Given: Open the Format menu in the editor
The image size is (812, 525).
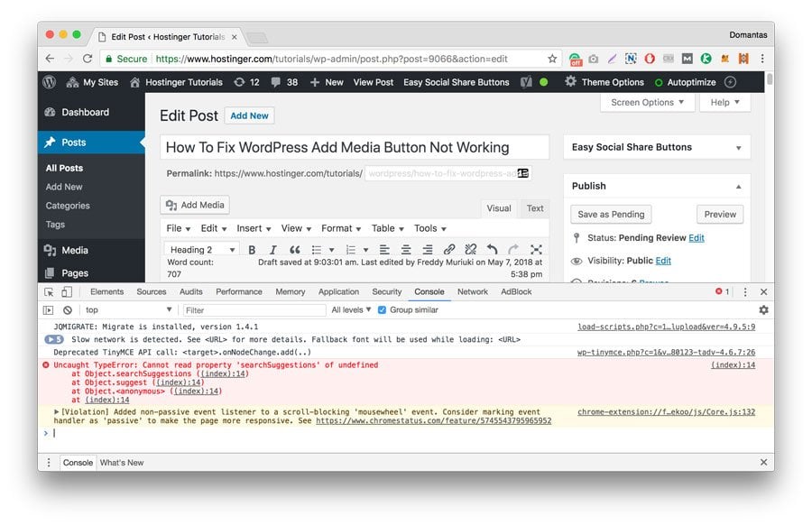Looking at the screenshot, I should (x=340, y=228).
